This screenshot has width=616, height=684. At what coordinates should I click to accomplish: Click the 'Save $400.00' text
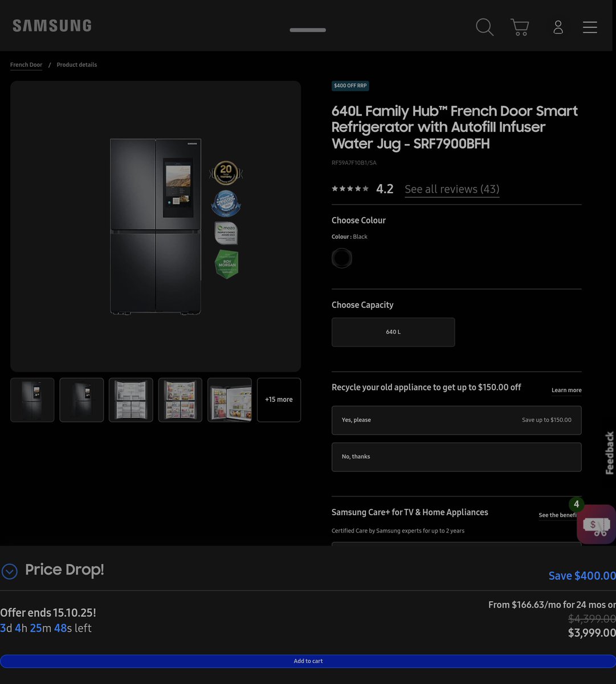[x=582, y=576]
